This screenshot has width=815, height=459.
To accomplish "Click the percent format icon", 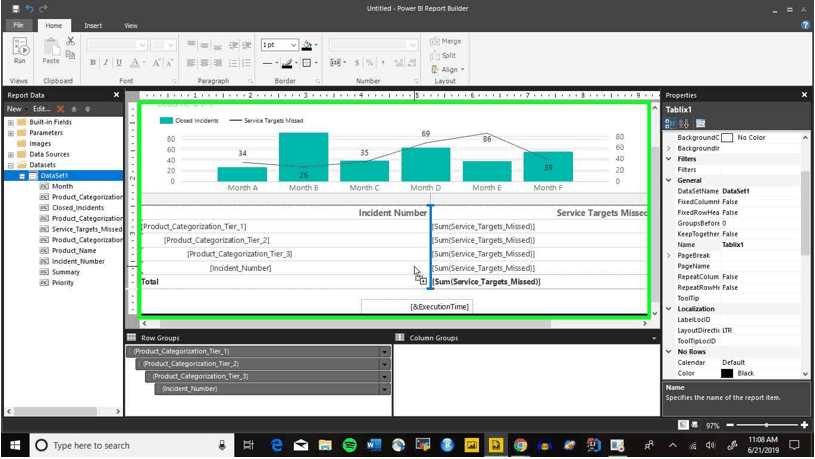I will 370,63.
